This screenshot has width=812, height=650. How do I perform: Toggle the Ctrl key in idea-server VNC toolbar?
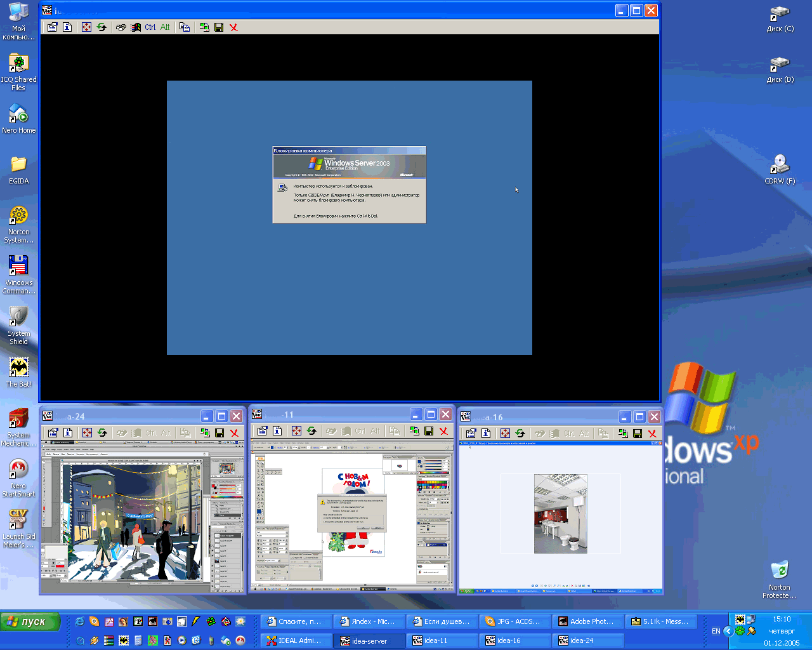click(x=150, y=27)
